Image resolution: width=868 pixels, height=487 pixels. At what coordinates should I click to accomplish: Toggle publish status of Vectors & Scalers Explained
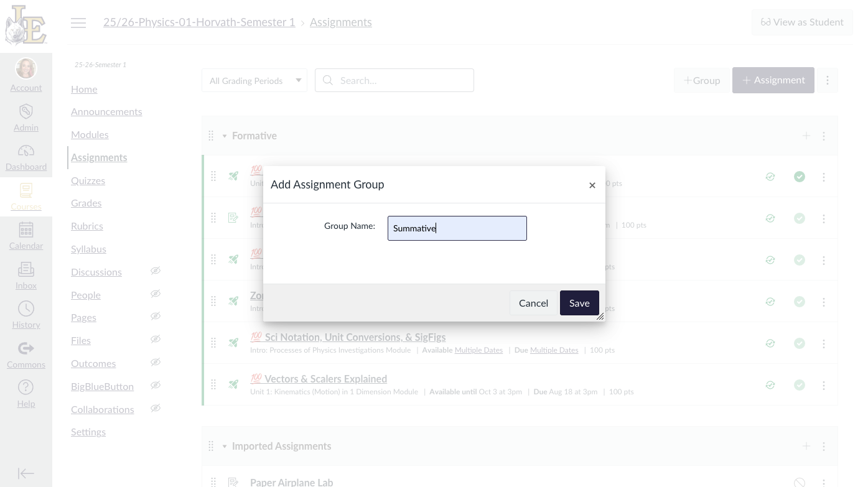(x=800, y=385)
